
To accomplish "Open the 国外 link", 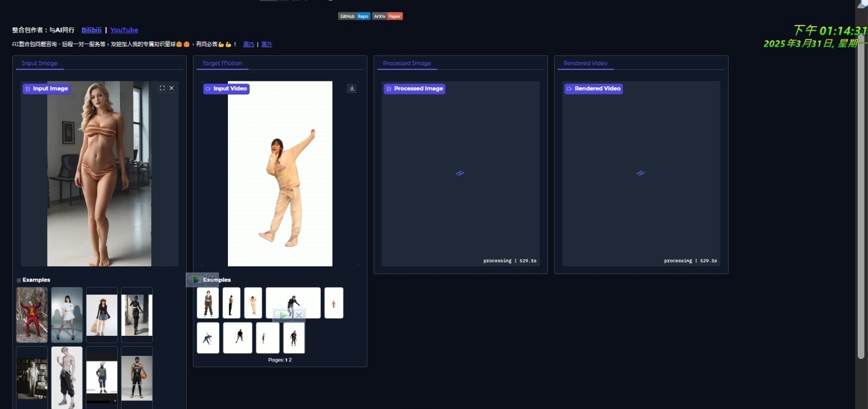I will [x=266, y=44].
